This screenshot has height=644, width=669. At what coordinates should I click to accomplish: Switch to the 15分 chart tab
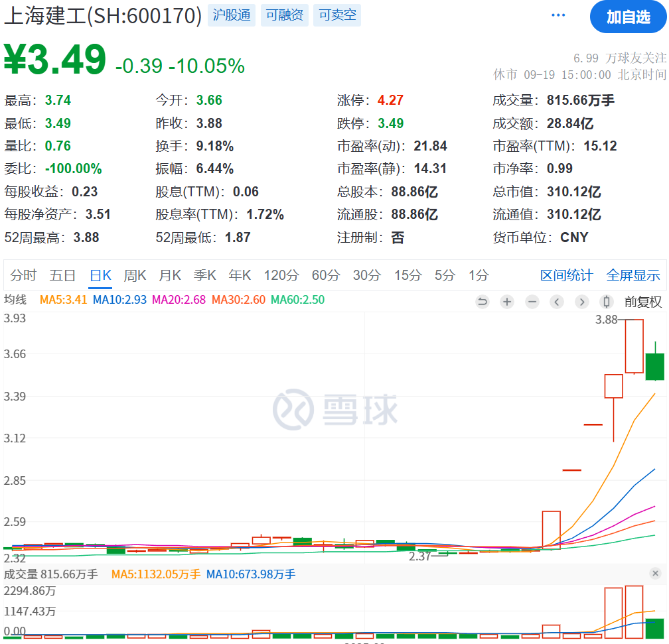point(408,275)
